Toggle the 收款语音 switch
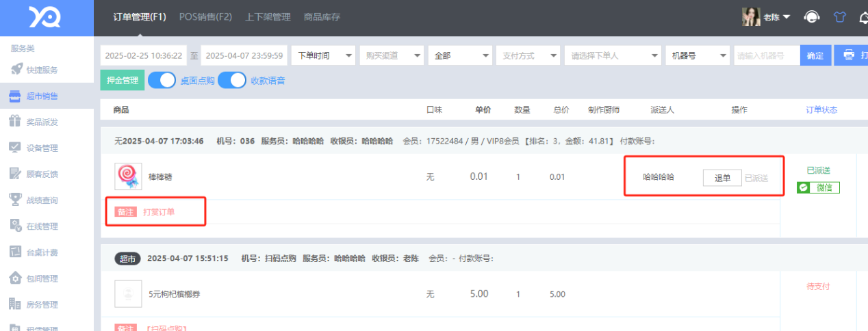The image size is (868, 331). tap(232, 80)
